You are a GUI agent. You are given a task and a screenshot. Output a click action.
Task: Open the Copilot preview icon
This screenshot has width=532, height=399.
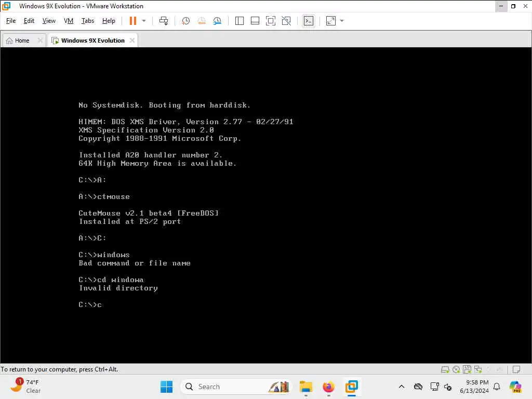[515, 387]
